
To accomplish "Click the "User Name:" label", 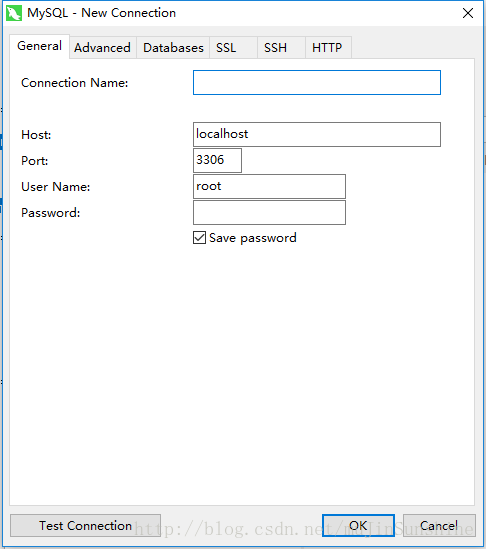I will pyautogui.click(x=56, y=187).
